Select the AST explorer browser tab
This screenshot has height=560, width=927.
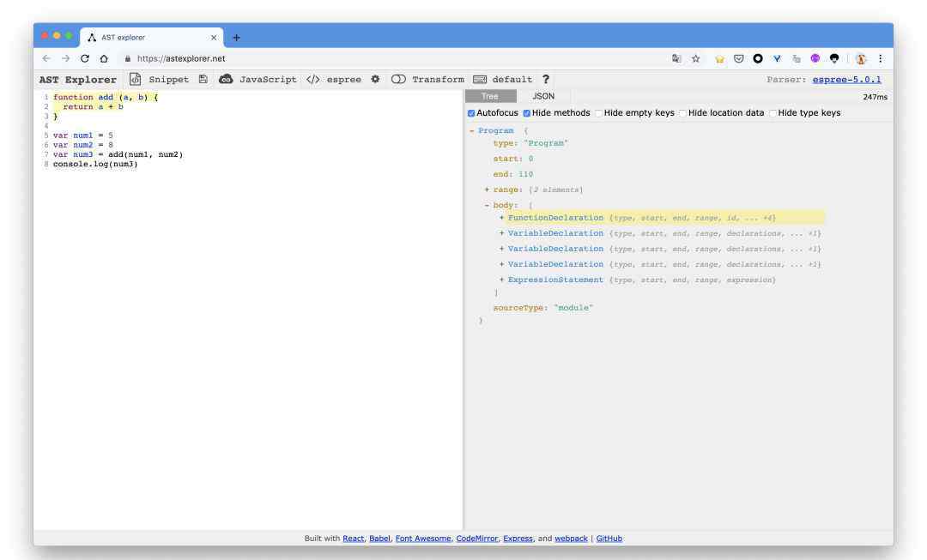151,37
